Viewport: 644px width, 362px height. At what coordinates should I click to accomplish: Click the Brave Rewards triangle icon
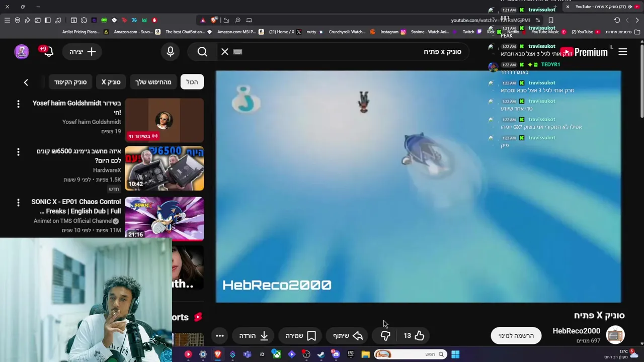click(x=203, y=20)
